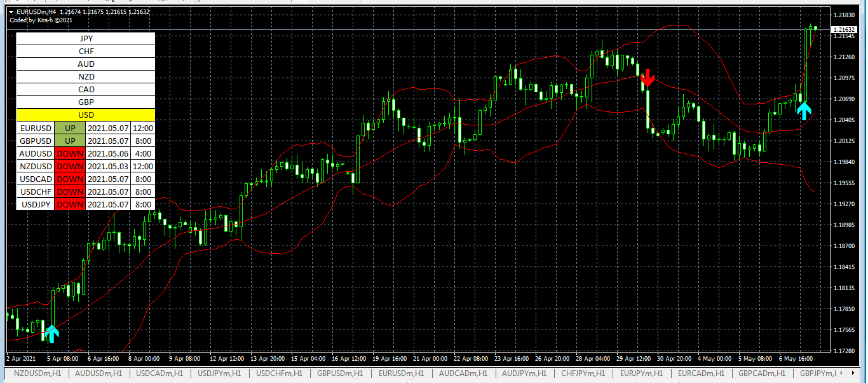Click the current price label 1.21632
The width and height of the screenshot is (868, 383).
[843, 29]
